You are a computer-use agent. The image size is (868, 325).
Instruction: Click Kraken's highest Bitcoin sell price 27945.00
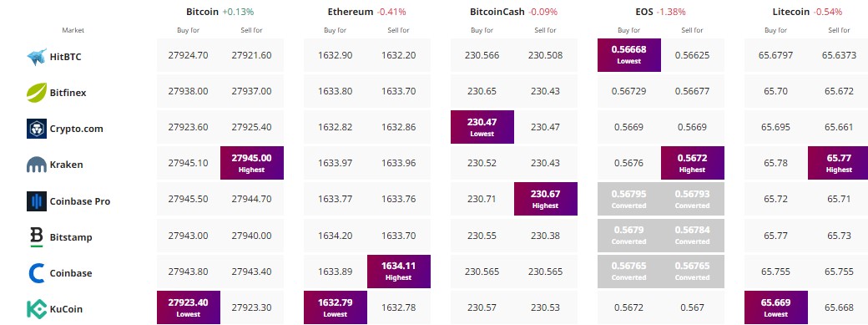tap(252, 163)
